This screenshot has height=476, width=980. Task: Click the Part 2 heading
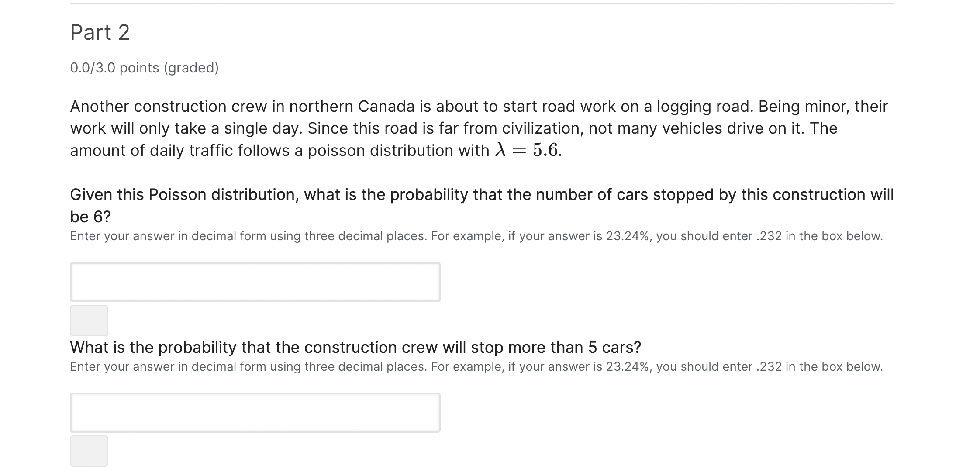pyautogui.click(x=100, y=31)
